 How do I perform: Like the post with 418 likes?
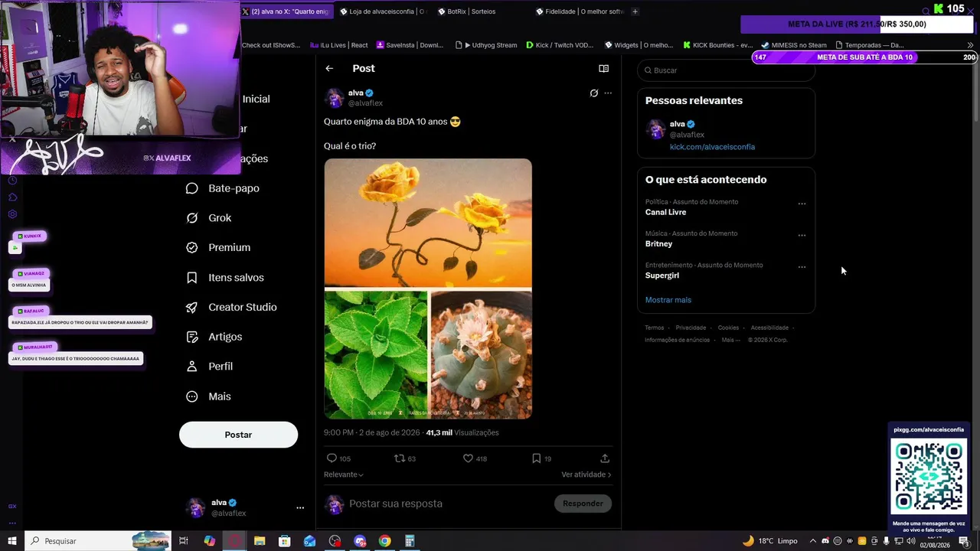[475, 458]
